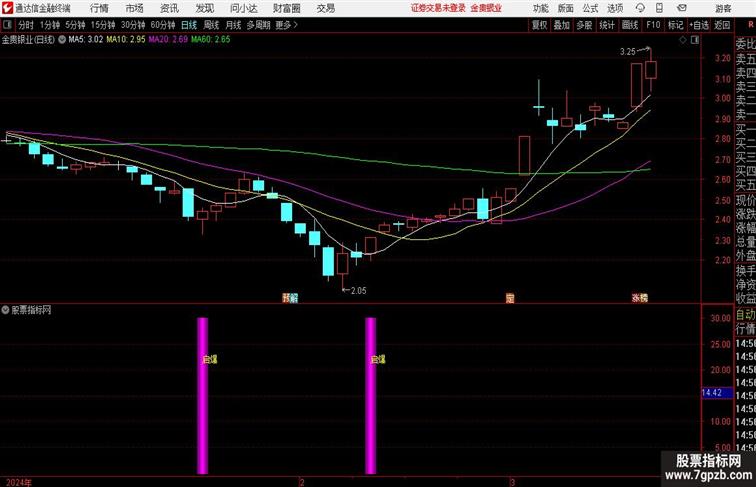Screen dimensions: 756x487
Task: Click the 现价 row in quote panel
Action: (x=745, y=201)
